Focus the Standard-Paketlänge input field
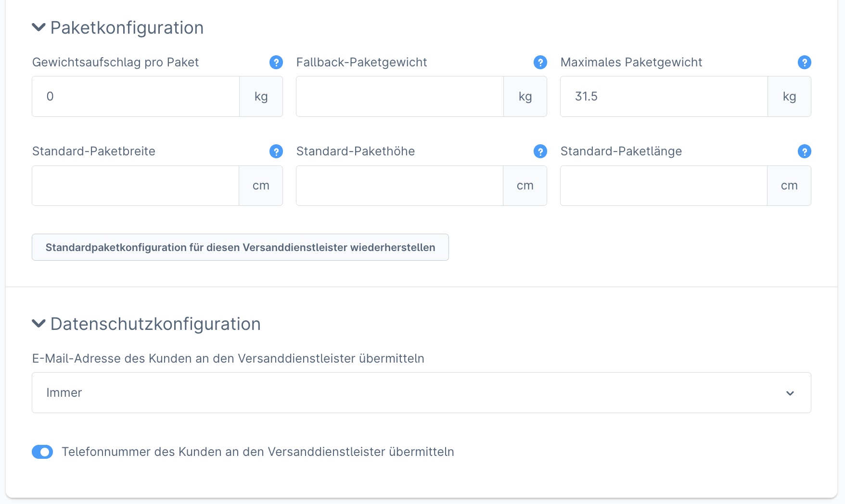Image resolution: width=845 pixels, height=504 pixels. pyautogui.click(x=664, y=186)
